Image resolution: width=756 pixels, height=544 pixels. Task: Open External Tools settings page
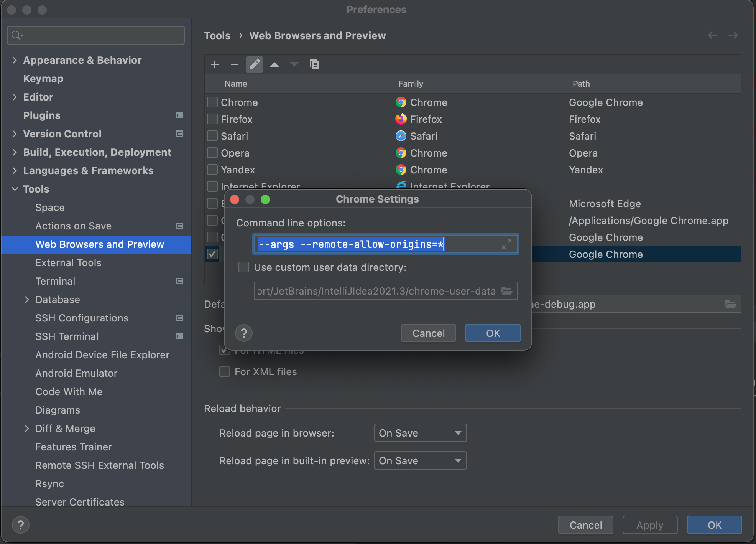(68, 262)
